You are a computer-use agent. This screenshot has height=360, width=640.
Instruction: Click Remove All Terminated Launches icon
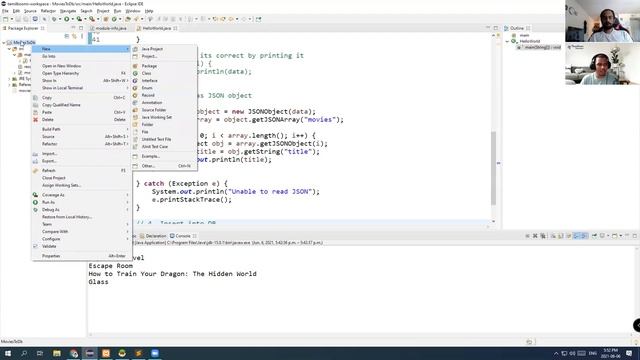pos(543,236)
